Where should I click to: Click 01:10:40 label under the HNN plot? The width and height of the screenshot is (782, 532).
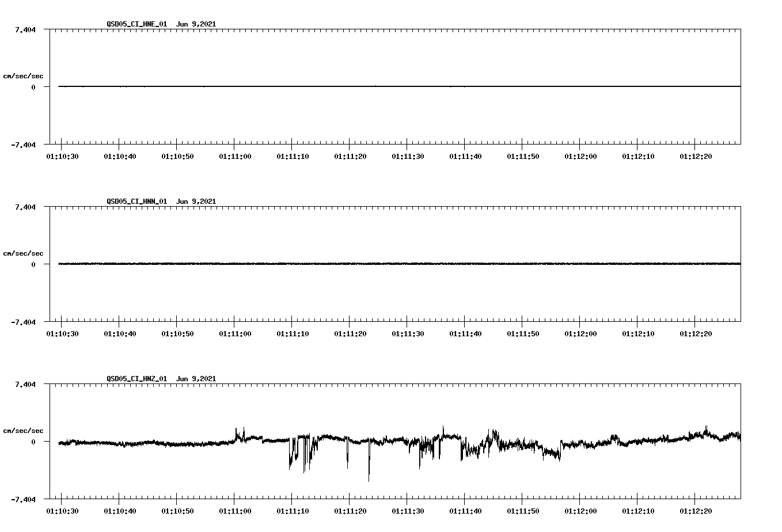tap(120, 334)
